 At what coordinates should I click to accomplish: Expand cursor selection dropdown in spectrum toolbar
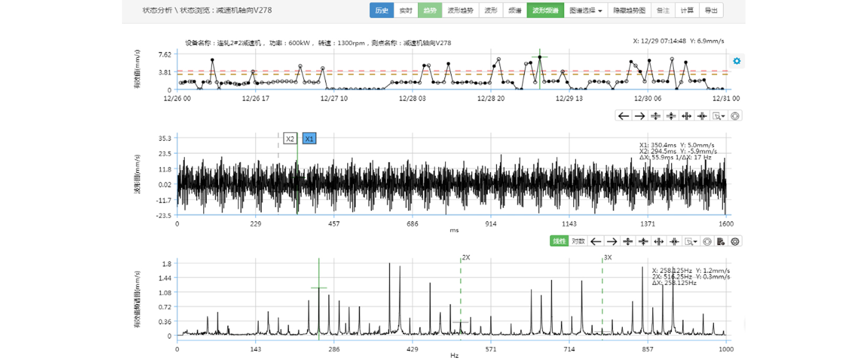pyautogui.click(x=691, y=242)
